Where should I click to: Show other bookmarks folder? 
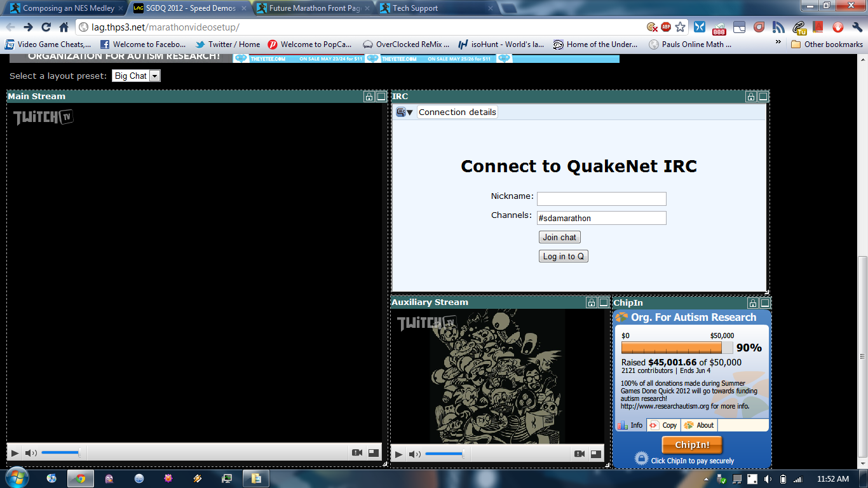coord(826,44)
